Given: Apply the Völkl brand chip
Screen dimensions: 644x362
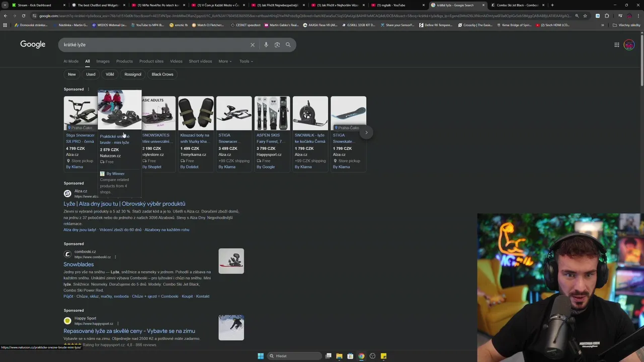Looking at the screenshot, I should (x=110, y=74).
